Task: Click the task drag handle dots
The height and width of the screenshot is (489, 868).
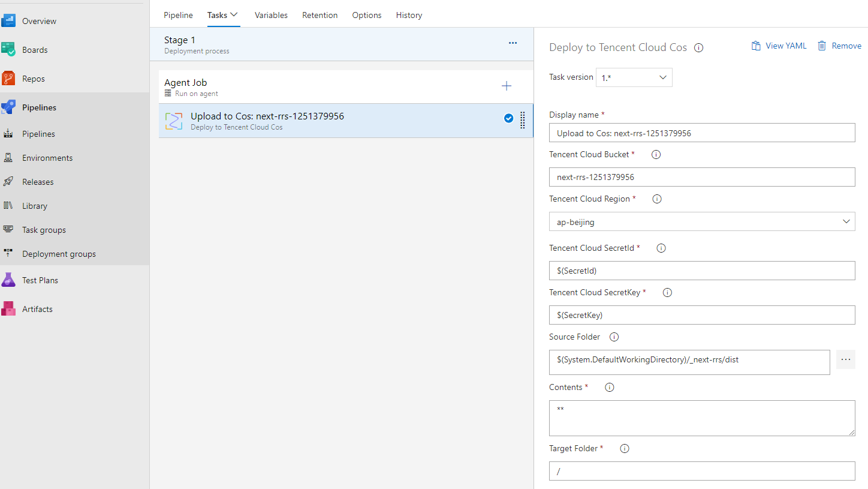Action: [x=523, y=120]
